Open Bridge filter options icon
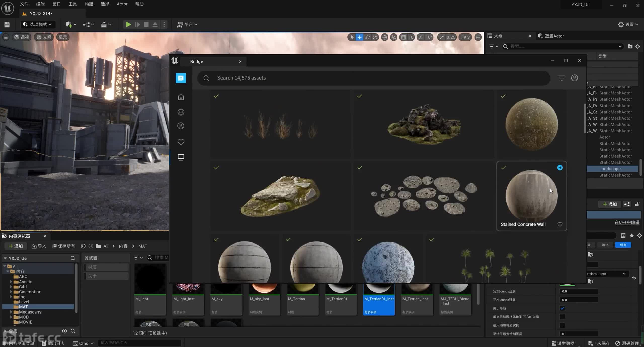Viewport: 644px width, 347px height. 562,78
